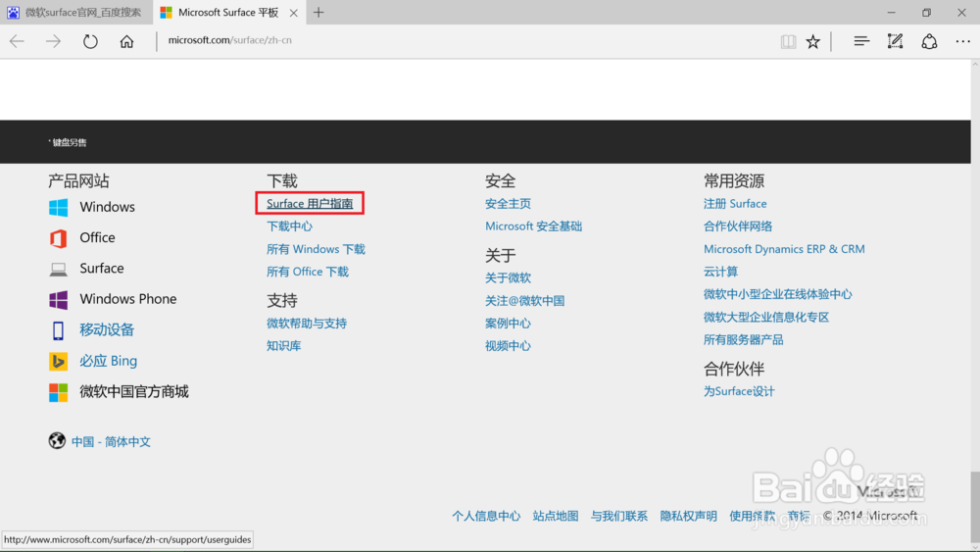This screenshot has height=552, width=980.
Task: Open the 安全主页 link
Action: tap(508, 204)
